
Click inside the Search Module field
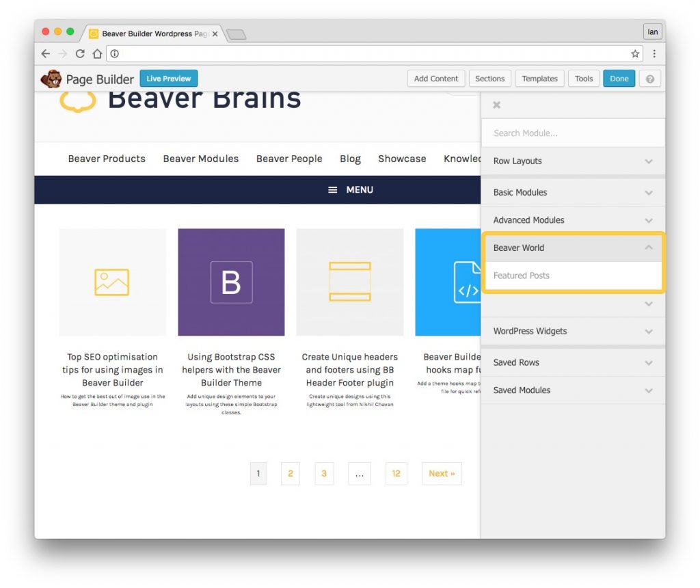point(573,133)
